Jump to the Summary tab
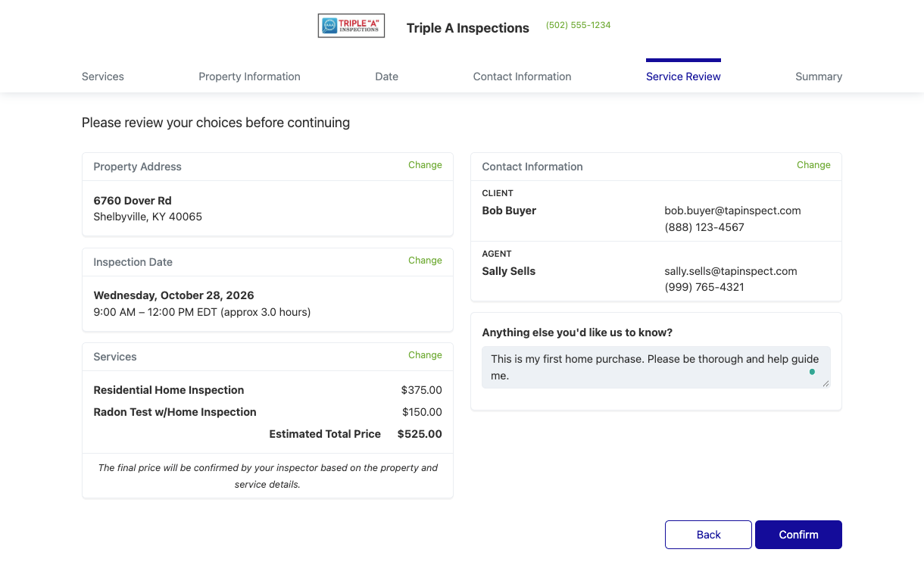Viewport: 924px width, 565px height. click(819, 76)
